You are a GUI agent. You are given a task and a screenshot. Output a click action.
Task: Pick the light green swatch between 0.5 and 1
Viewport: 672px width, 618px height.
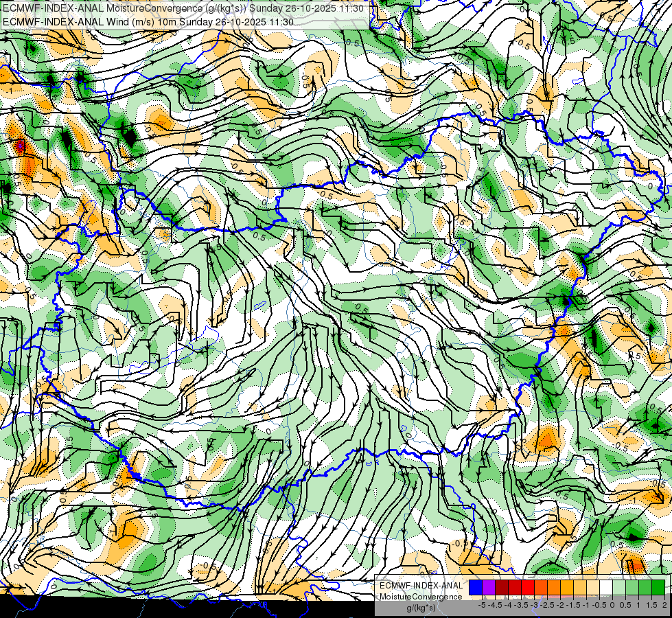pyautogui.click(x=632, y=587)
